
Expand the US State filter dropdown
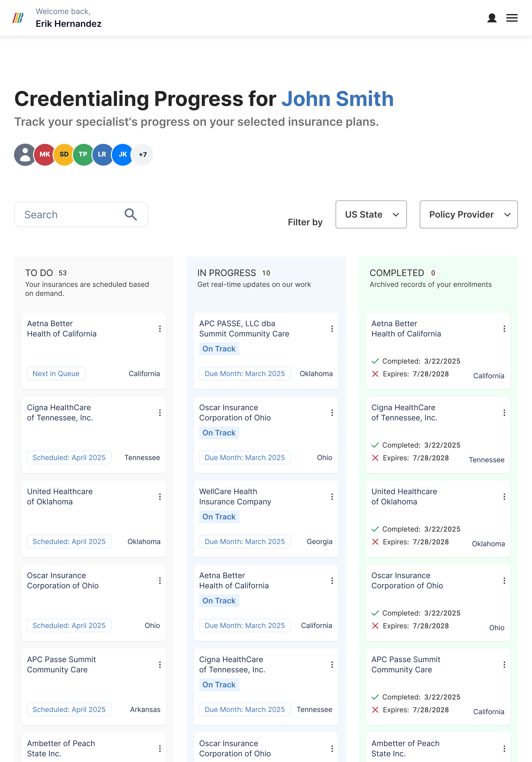pos(371,214)
